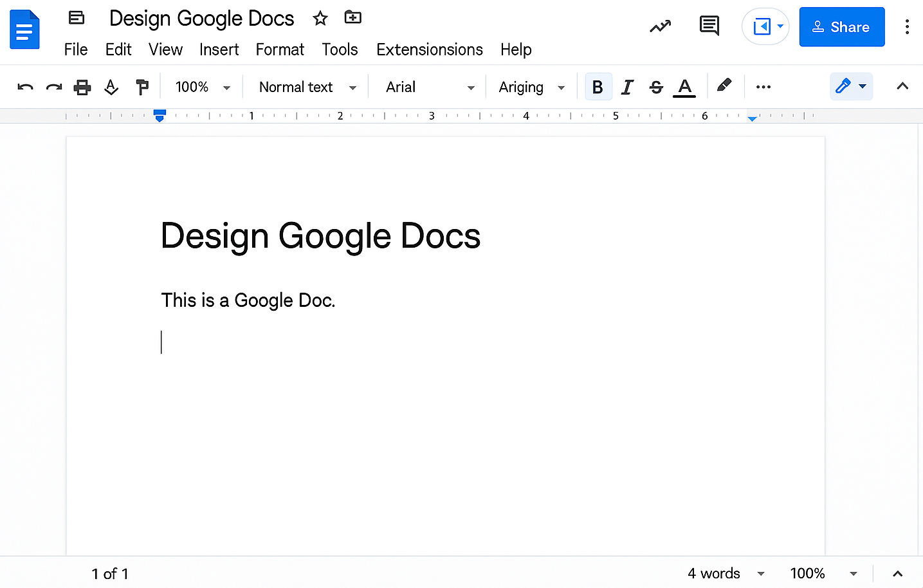Open document statistics via the trends icon
923x588 pixels.
(660, 26)
